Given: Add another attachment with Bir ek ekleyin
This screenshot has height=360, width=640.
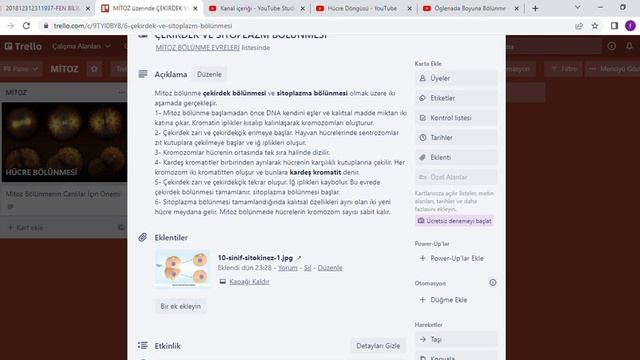Looking at the screenshot, I should (x=180, y=306).
